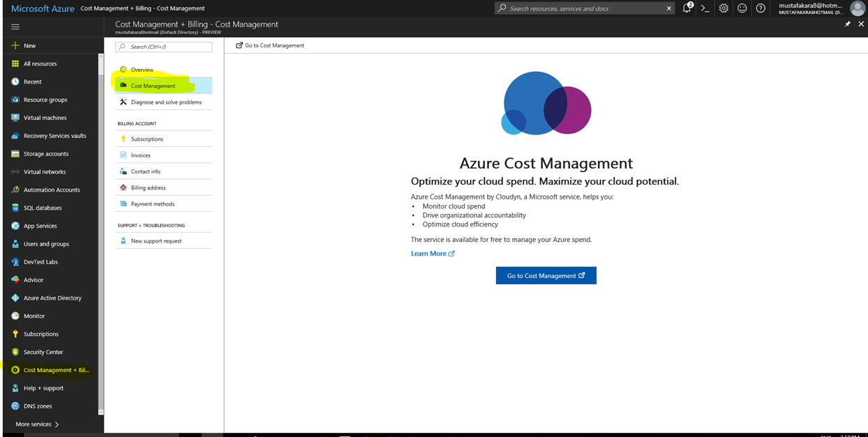The width and height of the screenshot is (868, 437).
Task: Open Billing address menu item
Action: click(164, 187)
